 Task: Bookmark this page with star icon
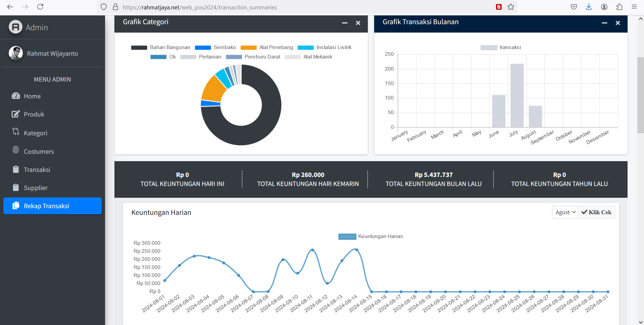point(510,7)
